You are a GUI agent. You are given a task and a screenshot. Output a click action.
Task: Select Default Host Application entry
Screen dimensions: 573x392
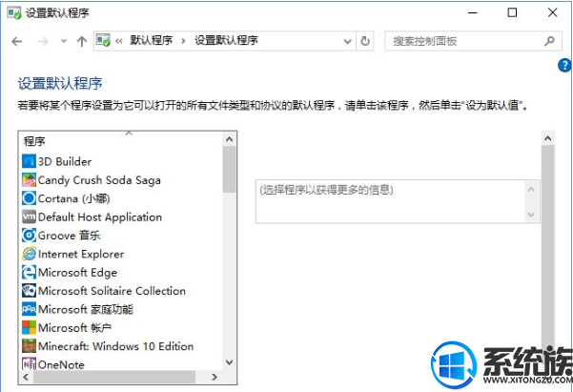(100, 217)
